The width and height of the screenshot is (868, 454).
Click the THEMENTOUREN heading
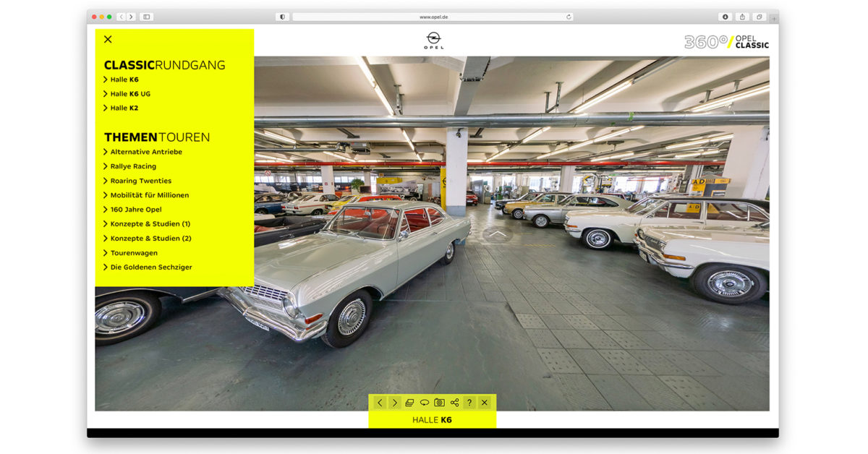(x=157, y=137)
